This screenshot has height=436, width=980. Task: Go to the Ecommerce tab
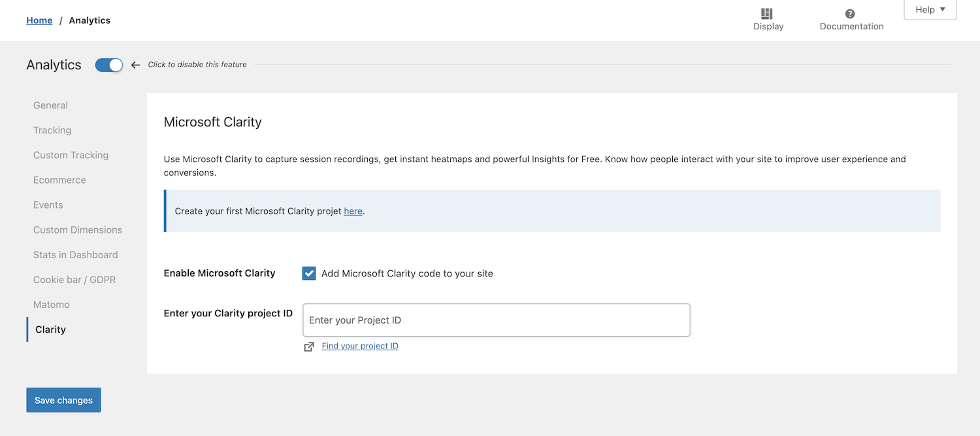click(59, 180)
